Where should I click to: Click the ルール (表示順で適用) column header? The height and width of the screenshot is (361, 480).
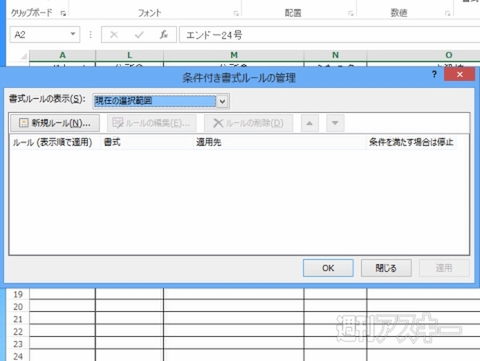pos(55,142)
